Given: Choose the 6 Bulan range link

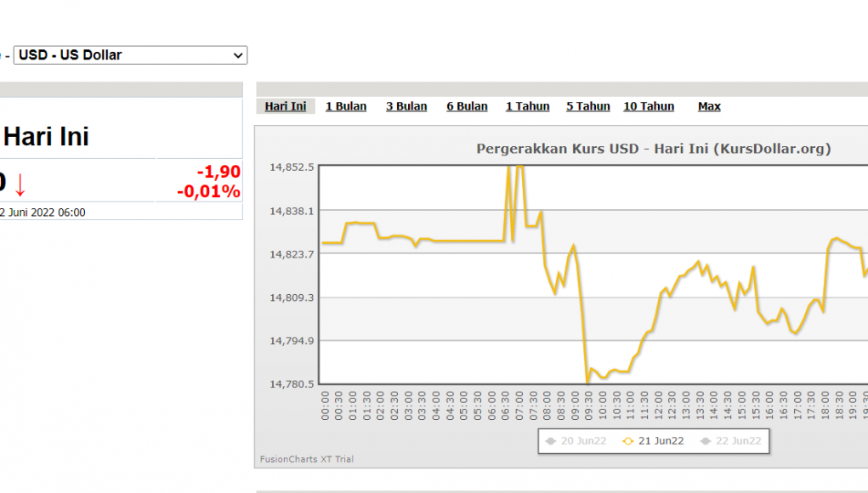Looking at the screenshot, I should (467, 106).
